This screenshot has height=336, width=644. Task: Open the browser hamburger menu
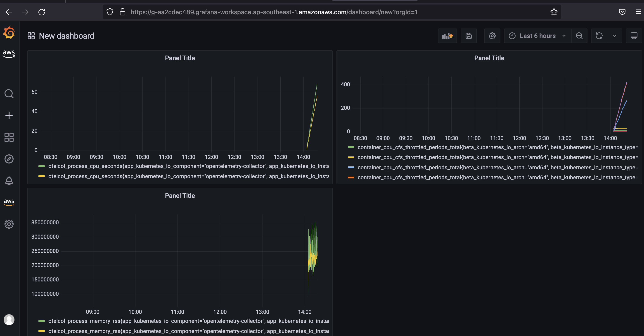click(638, 12)
